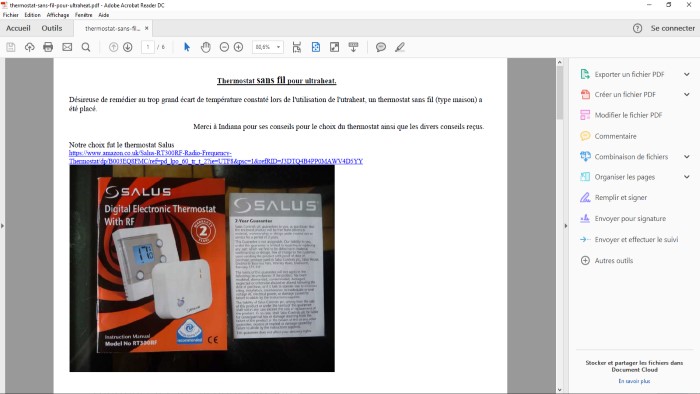Select the highlight pen tool
Screen dimensions: 700x394
[x=400, y=47]
